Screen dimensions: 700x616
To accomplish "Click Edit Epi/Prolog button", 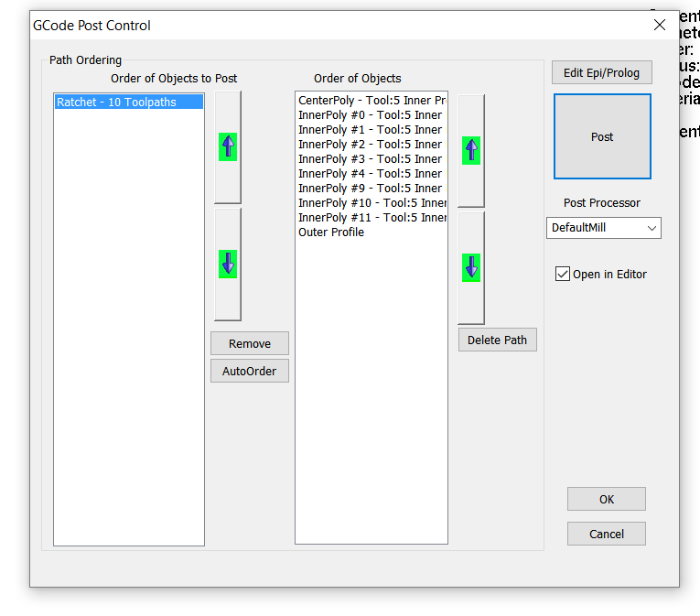I will [601, 73].
